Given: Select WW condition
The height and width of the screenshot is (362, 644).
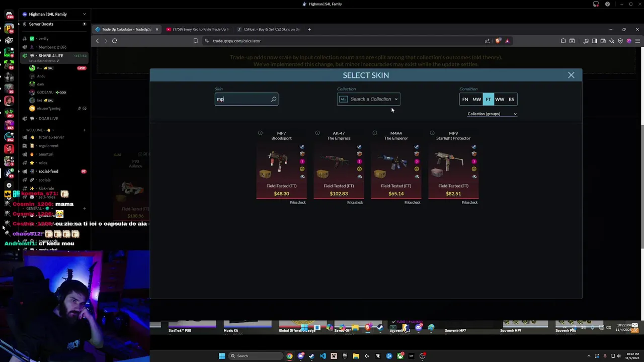Looking at the screenshot, I should click(500, 100).
